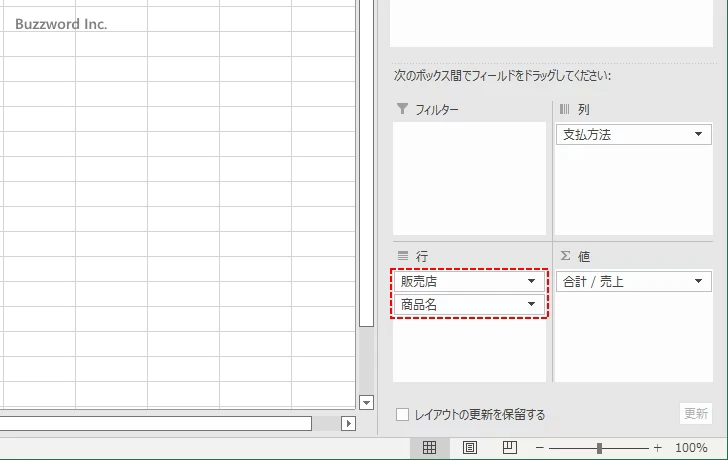Image resolution: width=728 pixels, height=460 pixels.
Task: Click the worksheet vertical scrollbar thumb
Action: click(x=366, y=162)
